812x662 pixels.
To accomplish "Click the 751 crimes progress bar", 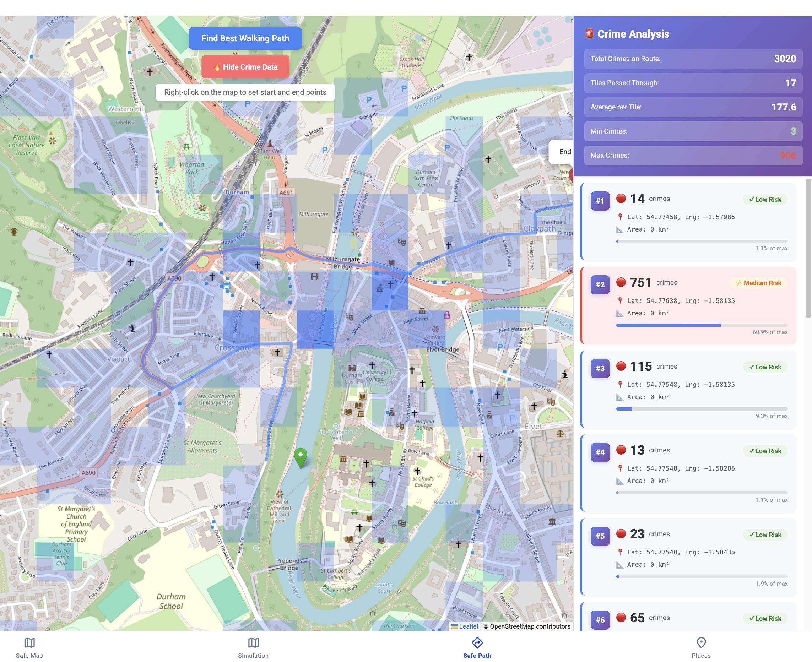I will [702, 325].
